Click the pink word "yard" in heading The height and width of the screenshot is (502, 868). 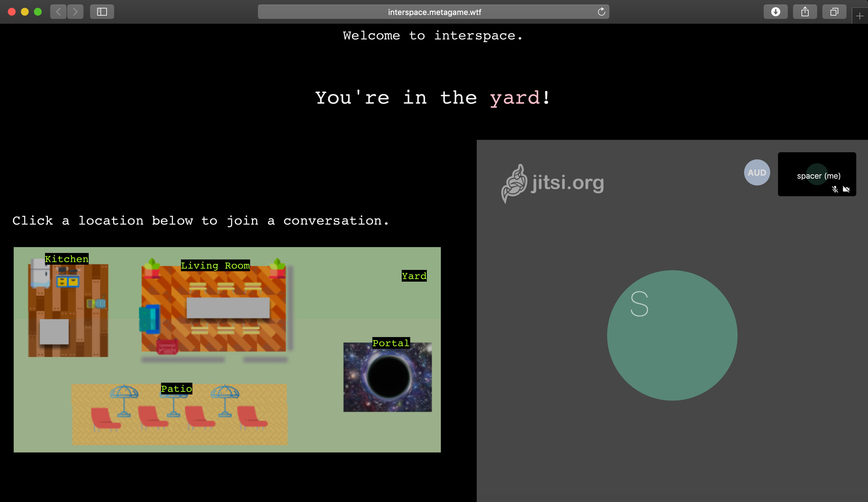pos(515,98)
